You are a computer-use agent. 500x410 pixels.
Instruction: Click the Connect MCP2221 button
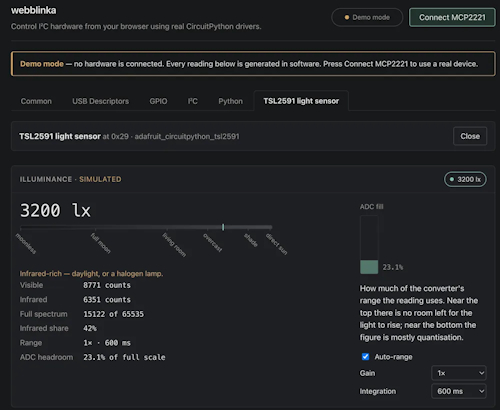[452, 17]
